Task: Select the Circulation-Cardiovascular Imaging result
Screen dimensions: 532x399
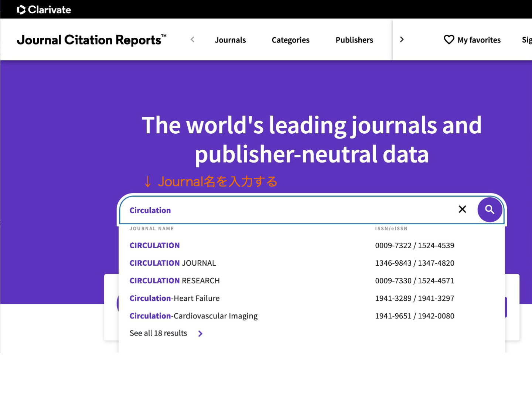Action: point(194,316)
